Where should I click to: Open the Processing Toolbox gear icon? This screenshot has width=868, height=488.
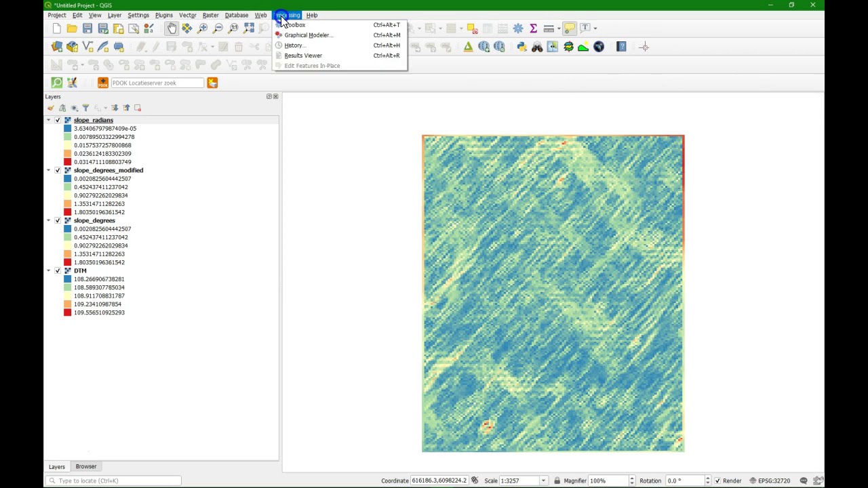[518, 28]
